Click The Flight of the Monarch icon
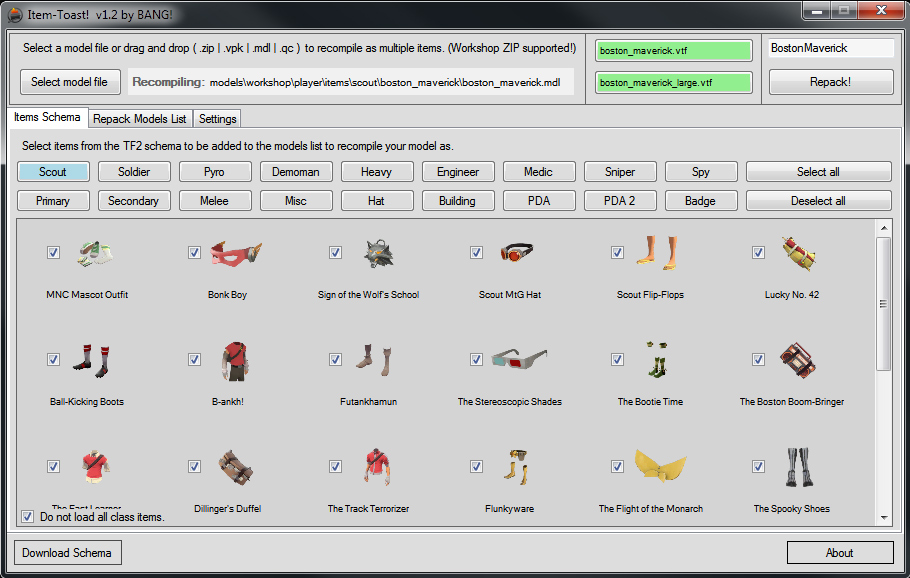The width and height of the screenshot is (910, 578). [x=660, y=465]
